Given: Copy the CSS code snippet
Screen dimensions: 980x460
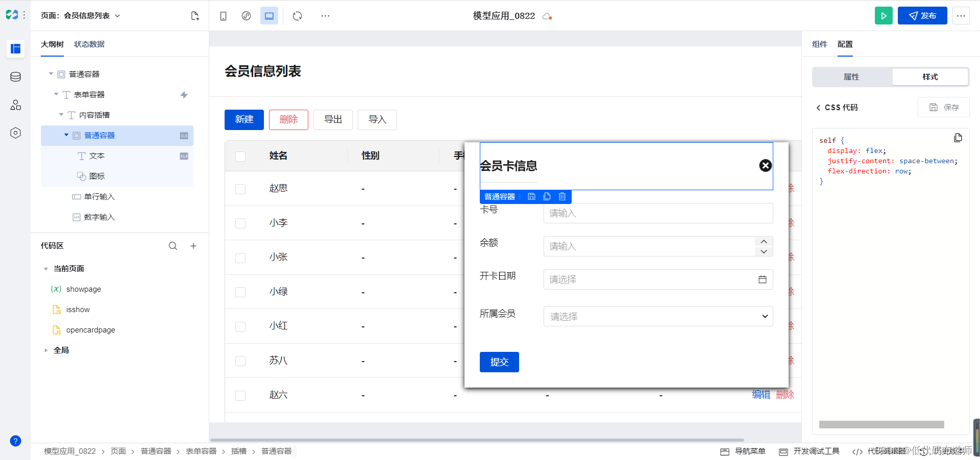Looking at the screenshot, I should pyautogui.click(x=958, y=138).
